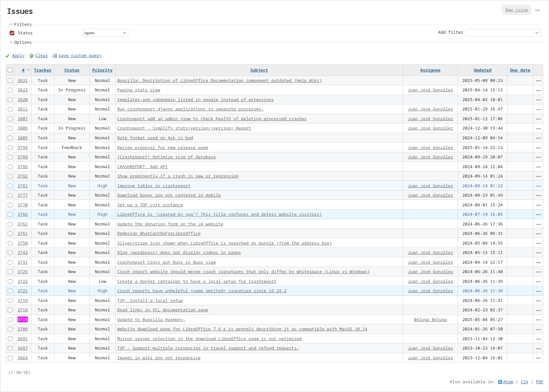Select checkbox for issue 3807
The height and width of the screenshot is (392, 549).
(x=10, y=119)
